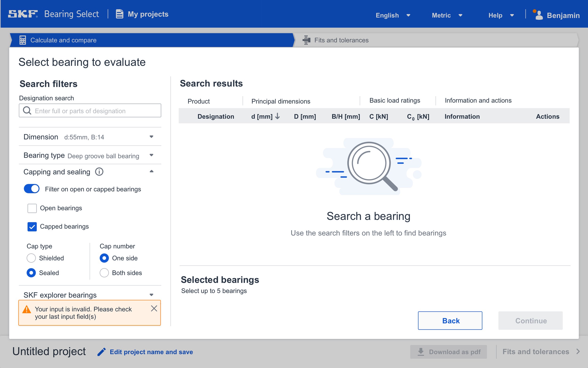Click the Capping and sealing info icon
Viewport: 588px width, 368px height.
pyautogui.click(x=99, y=172)
